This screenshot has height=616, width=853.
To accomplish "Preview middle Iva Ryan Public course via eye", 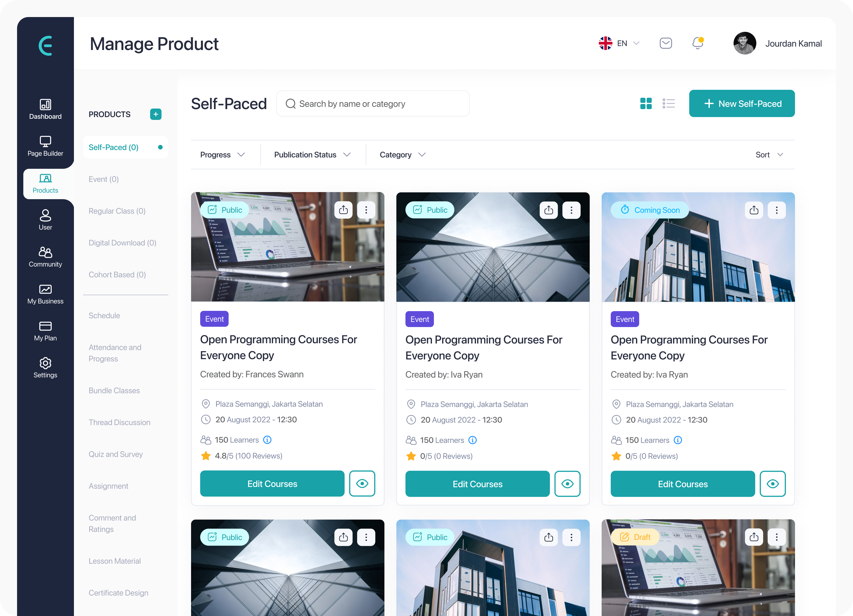I will click(568, 484).
